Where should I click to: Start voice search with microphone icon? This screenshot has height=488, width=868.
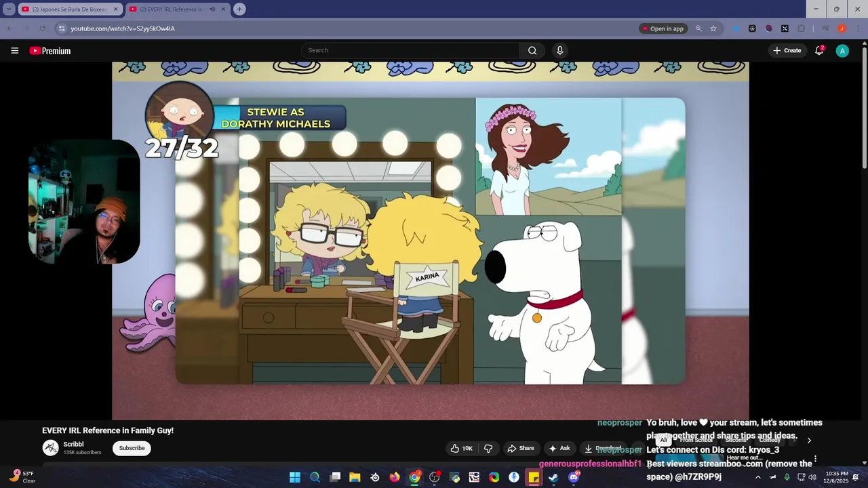559,50
